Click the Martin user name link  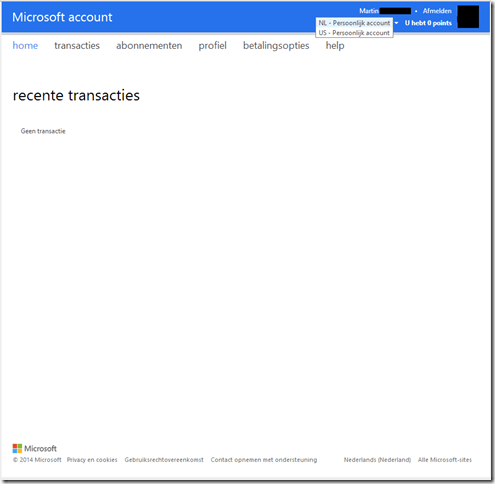tap(369, 11)
